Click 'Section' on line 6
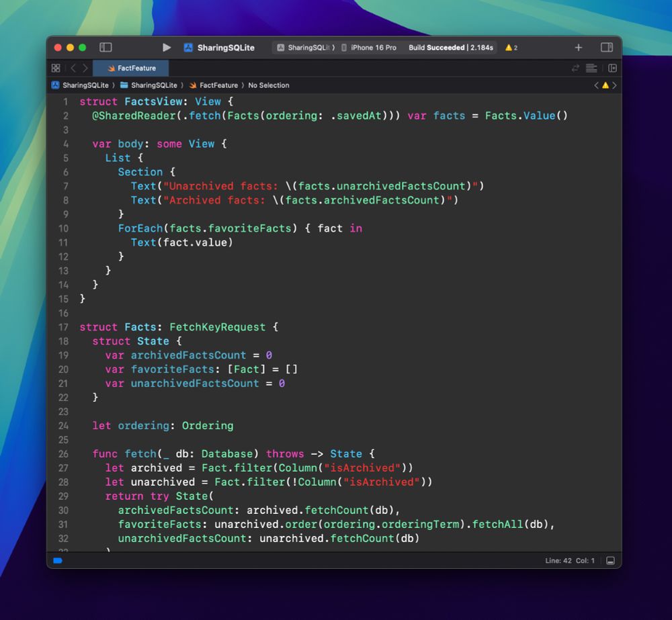The image size is (672, 620). tap(140, 172)
